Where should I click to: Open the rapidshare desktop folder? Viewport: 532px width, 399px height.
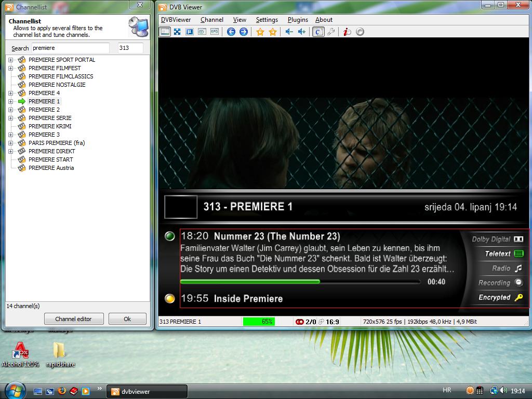tap(60, 355)
